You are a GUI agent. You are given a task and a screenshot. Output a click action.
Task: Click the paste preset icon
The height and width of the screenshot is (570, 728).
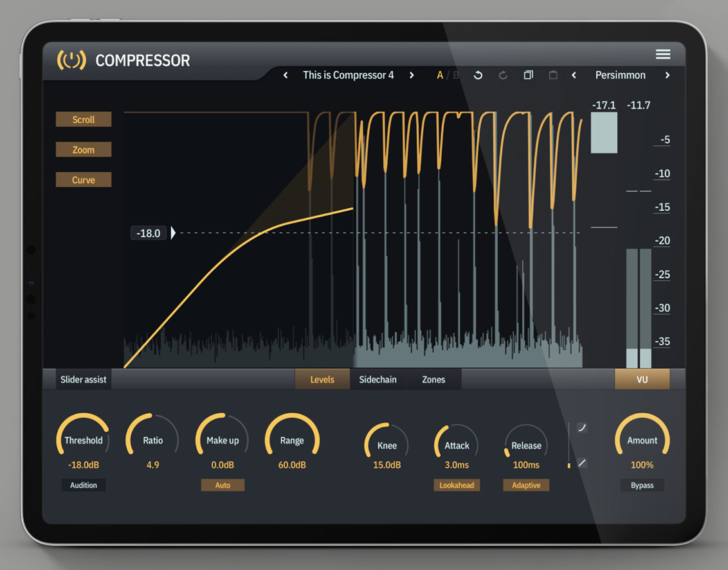point(553,75)
